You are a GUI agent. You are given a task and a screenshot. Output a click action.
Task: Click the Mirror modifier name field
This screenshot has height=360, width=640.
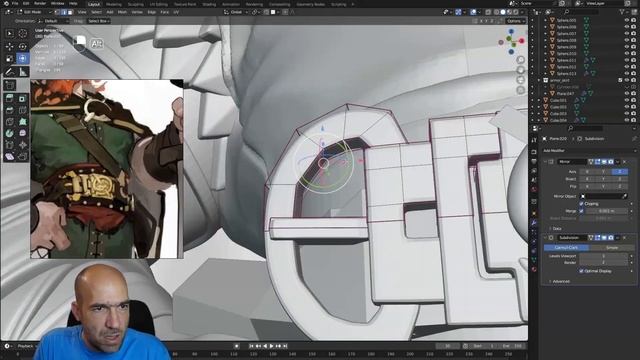[571, 162]
